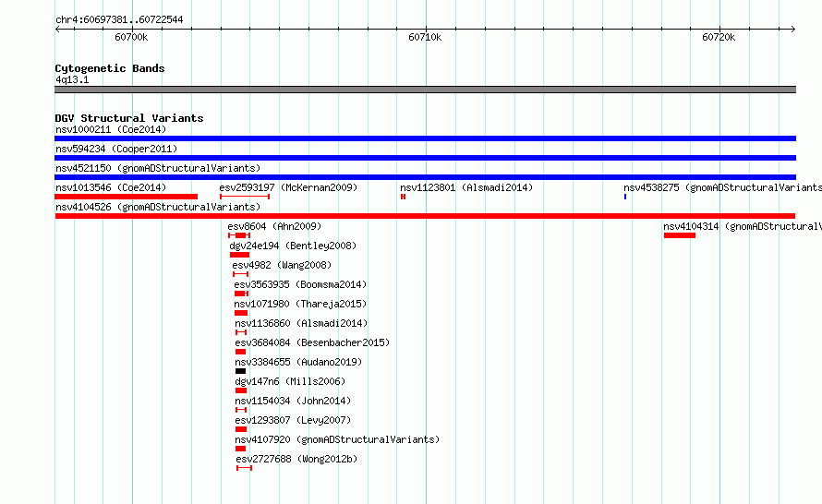
Task: Open nsv1123801 (Alsmadi2014) label
Action: tap(466, 187)
